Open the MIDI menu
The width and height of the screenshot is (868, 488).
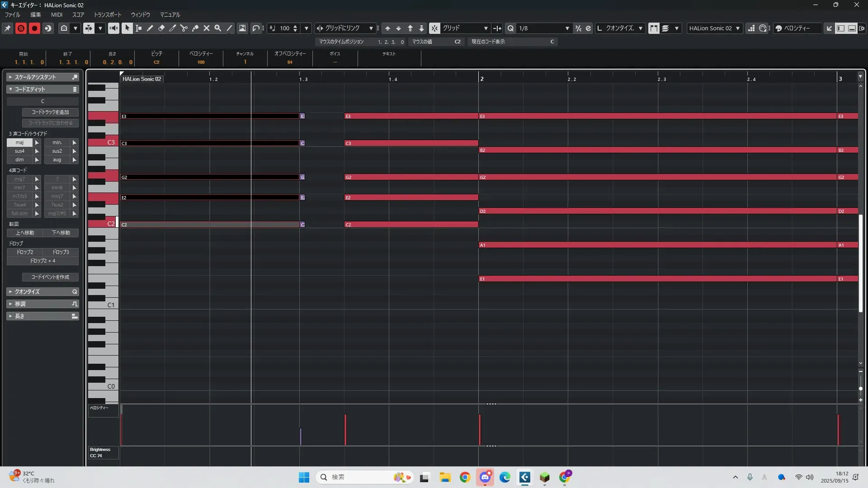[x=57, y=14]
